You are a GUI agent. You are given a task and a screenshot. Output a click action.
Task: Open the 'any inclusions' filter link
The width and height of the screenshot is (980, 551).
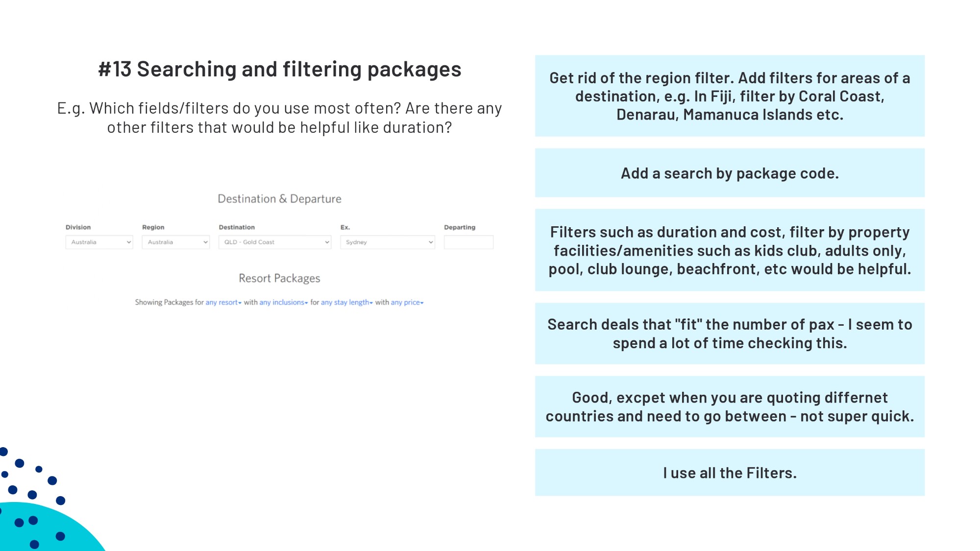[283, 303]
